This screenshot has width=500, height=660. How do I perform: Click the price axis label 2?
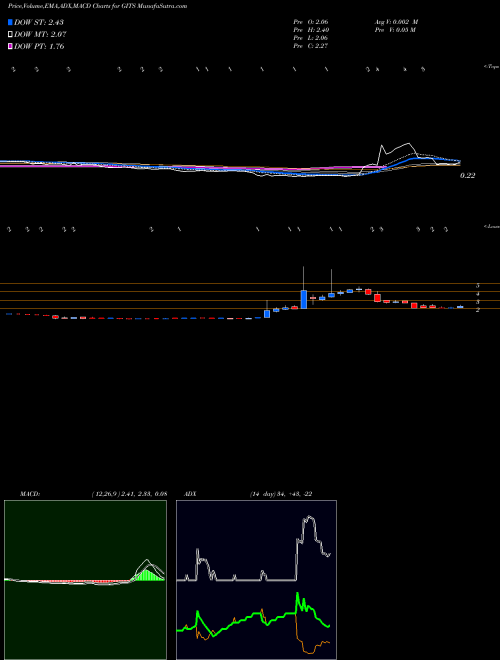tap(478, 310)
